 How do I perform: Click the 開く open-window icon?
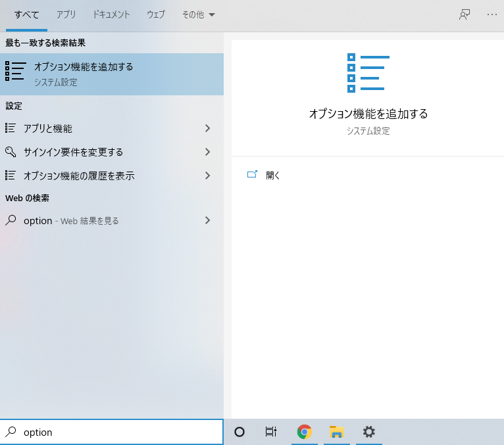pyautogui.click(x=252, y=174)
